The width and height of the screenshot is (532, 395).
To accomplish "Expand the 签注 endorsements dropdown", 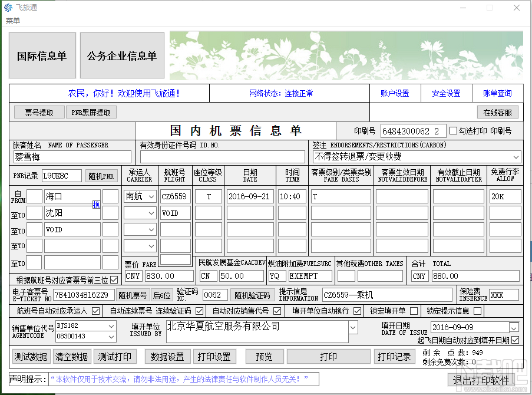I will [x=516, y=157].
